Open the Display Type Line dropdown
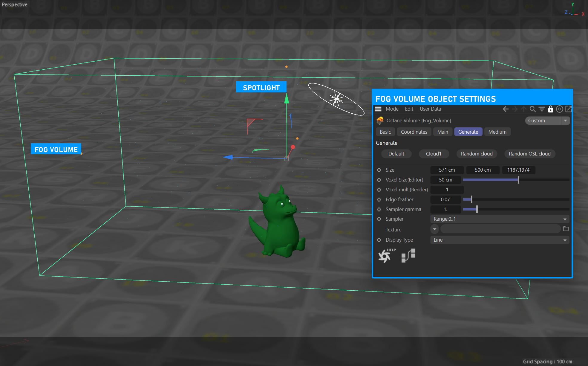The width and height of the screenshot is (588, 366). coord(500,240)
